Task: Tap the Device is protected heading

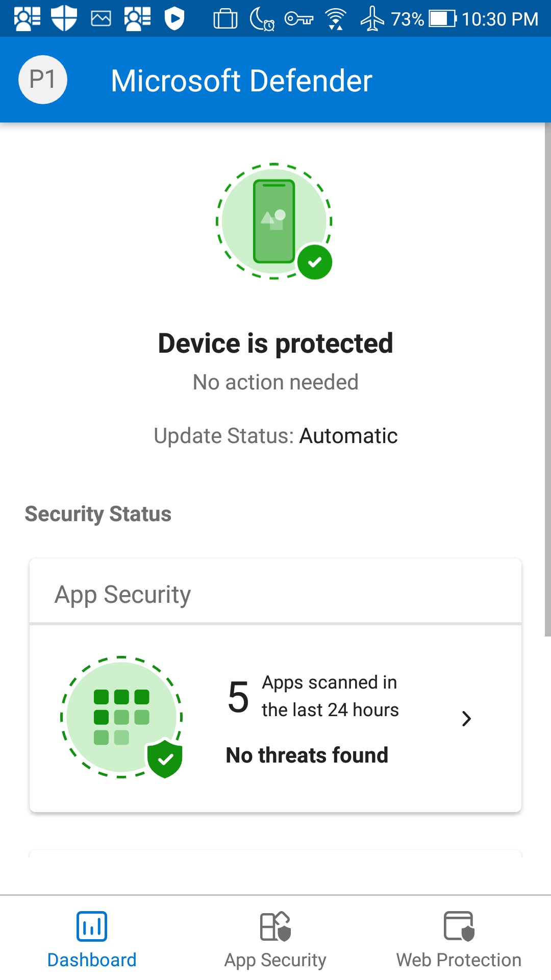Action: (x=275, y=343)
